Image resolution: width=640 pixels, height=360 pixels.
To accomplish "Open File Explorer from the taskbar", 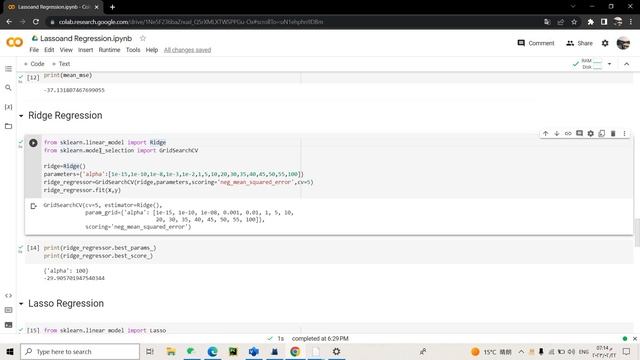I will click(171, 351).
